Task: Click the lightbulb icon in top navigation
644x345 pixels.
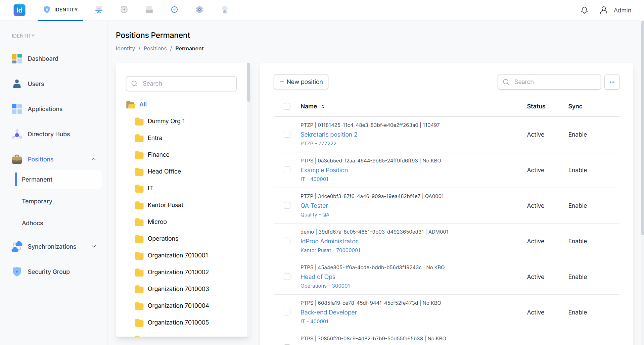Action: (225, 10)
